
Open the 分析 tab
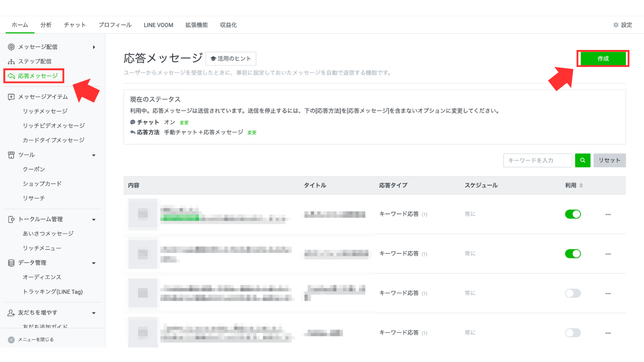(x=46, y=25)
